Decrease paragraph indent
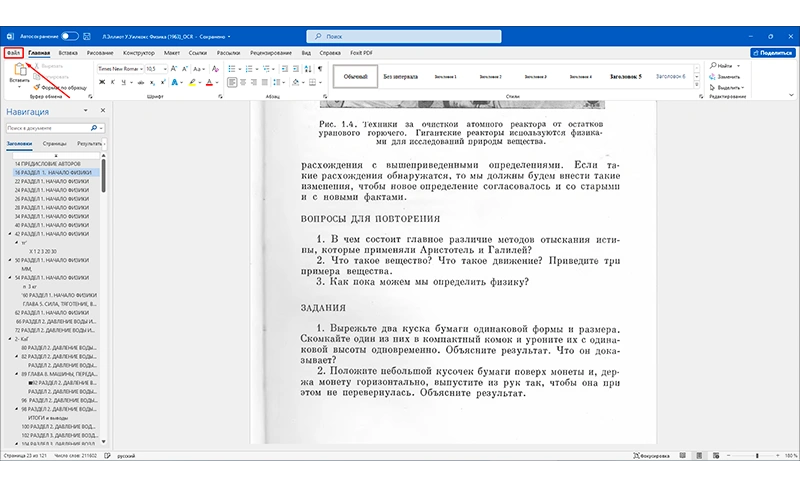This screenshot has height=487, width=800. (285, 68)
